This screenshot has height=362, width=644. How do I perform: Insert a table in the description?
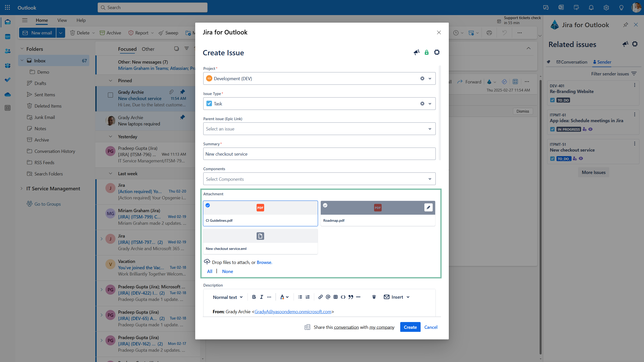click(x=335, y=297)
